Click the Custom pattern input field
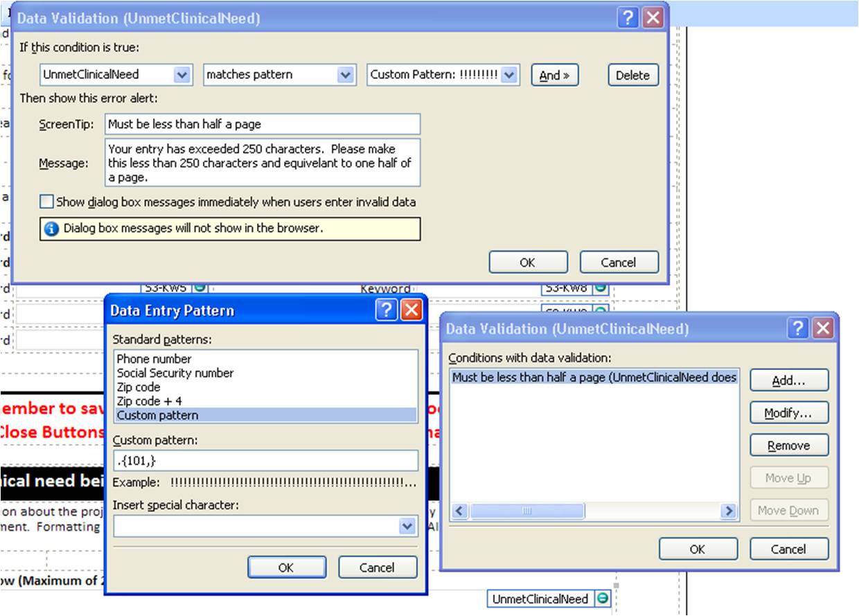The height and width of the screenshot is (616, 859). (266, 460)
